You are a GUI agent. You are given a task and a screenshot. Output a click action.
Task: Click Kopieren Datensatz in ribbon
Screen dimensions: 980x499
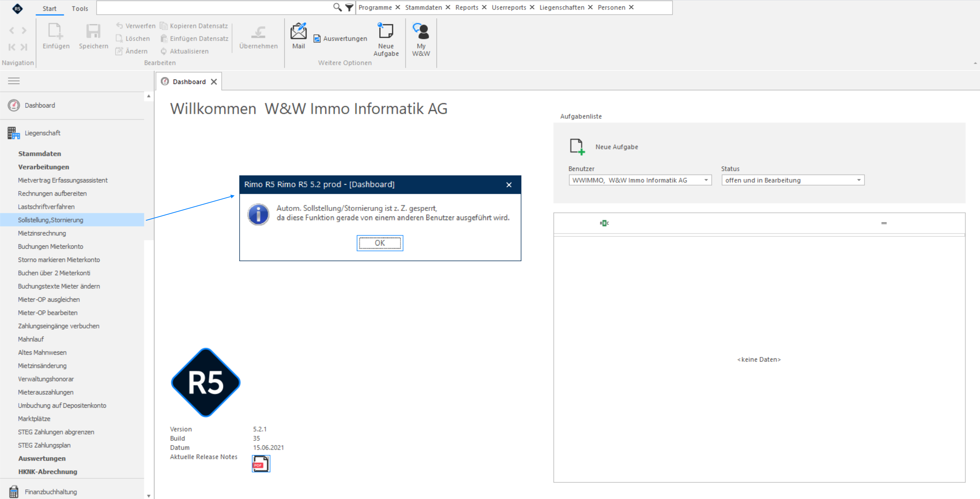click(194, 26)
